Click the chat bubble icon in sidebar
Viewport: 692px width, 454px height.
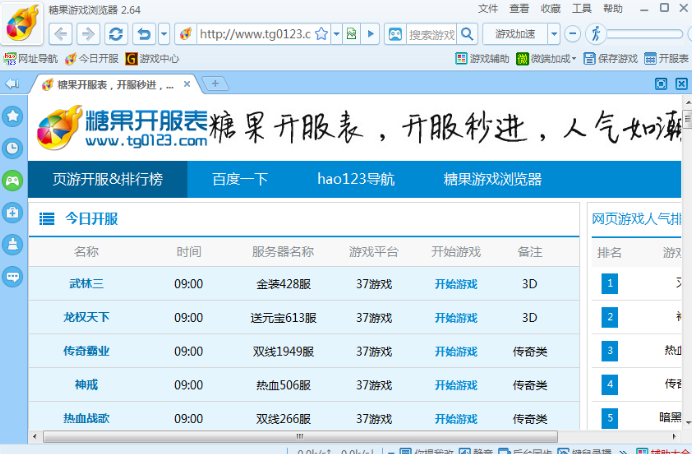(x=12, y=277)
